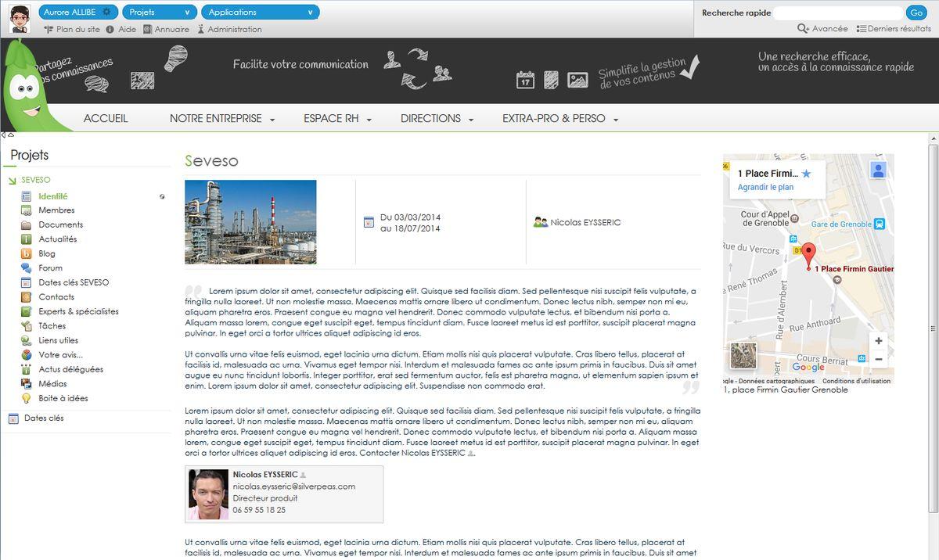
Task: Open the Applications dropdown
Action: [x=260, y=12]
